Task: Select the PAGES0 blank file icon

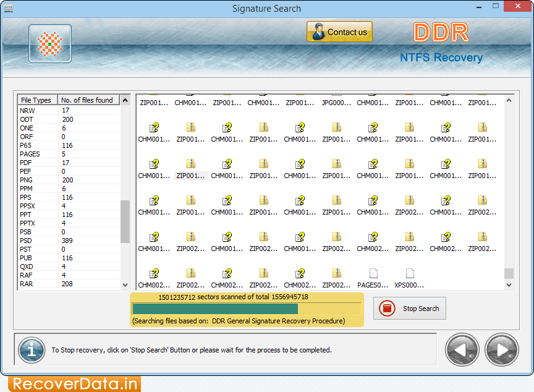Action: [x=373, y=273]
